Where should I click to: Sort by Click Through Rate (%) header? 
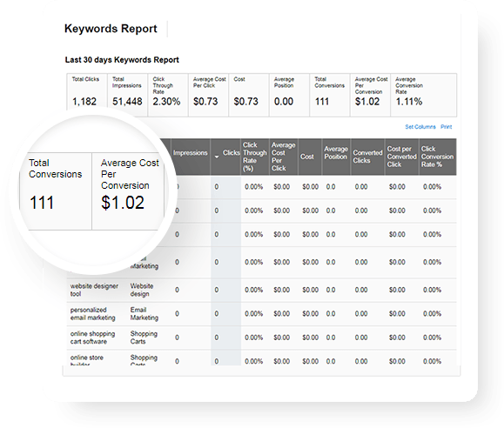tap(255, 157)
